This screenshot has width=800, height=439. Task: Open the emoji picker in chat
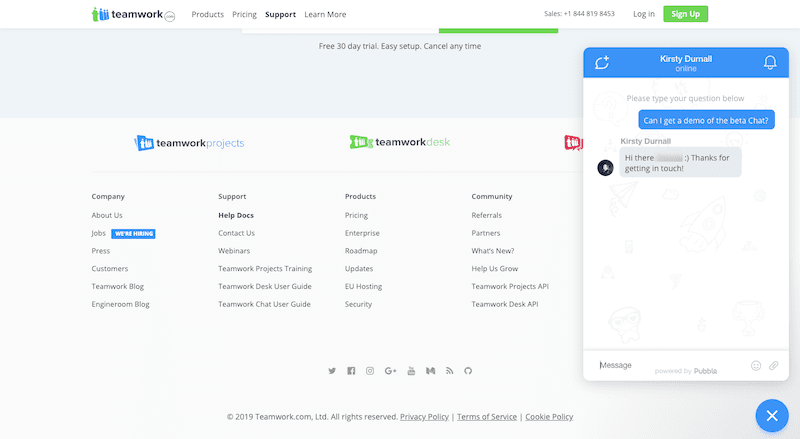coord(756,365)
